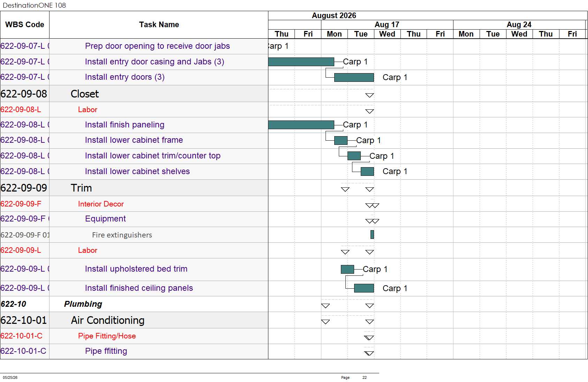Image resolution: width=588 pixels, height=382 pixels.
Task: Click WBS code 622-09-09-F 01
Action: click(25, 235)
